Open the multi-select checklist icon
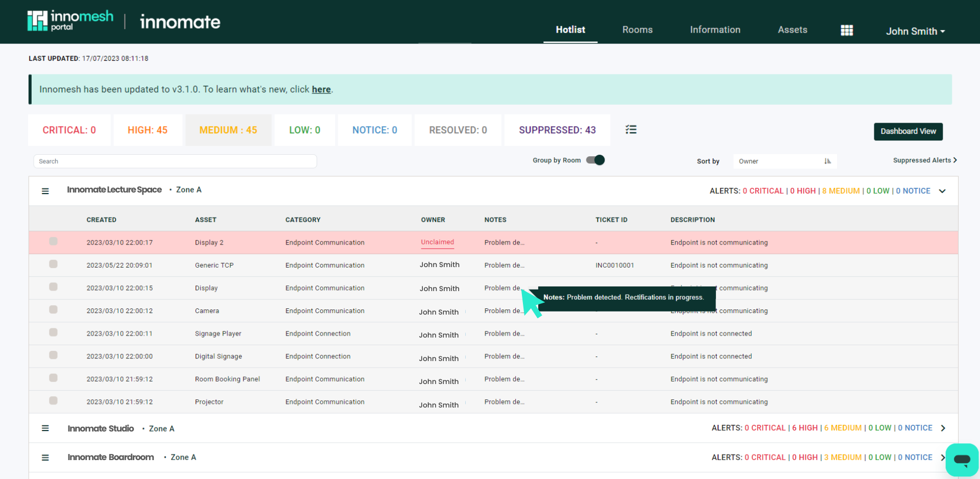This screenshot has height=479, width=980. click(631, 130)
